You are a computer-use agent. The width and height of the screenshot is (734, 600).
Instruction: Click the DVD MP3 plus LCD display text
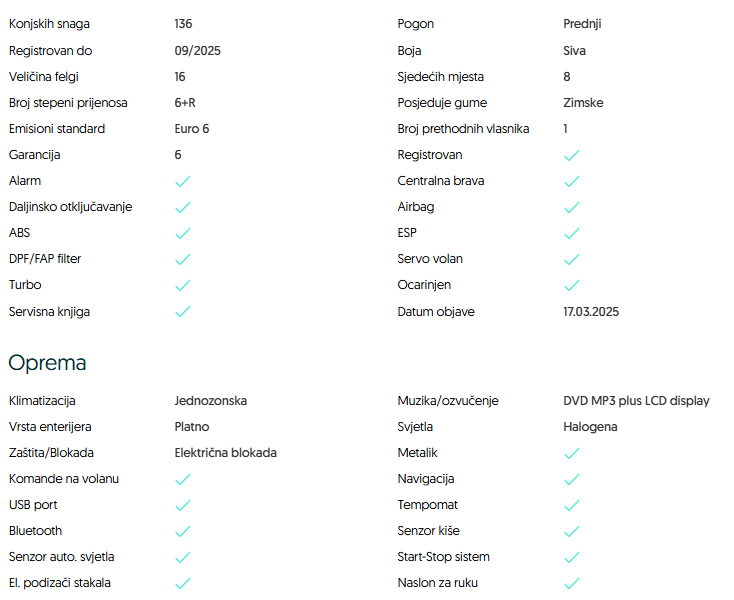(x=636, y=400)
